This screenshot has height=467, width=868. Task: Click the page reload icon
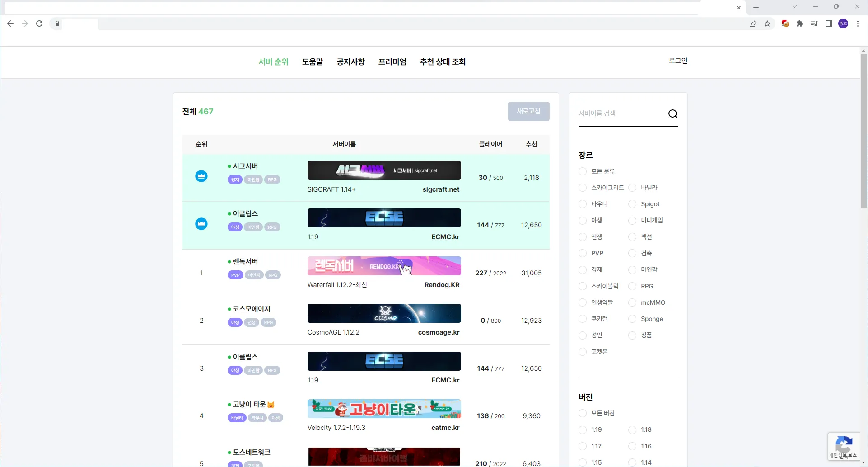[39, 24]
